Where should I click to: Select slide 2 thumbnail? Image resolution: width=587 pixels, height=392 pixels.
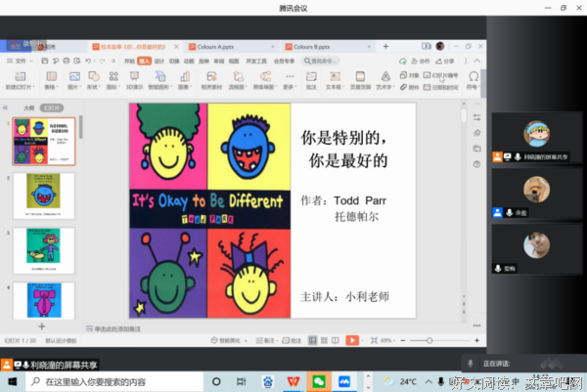coord(44,196)
